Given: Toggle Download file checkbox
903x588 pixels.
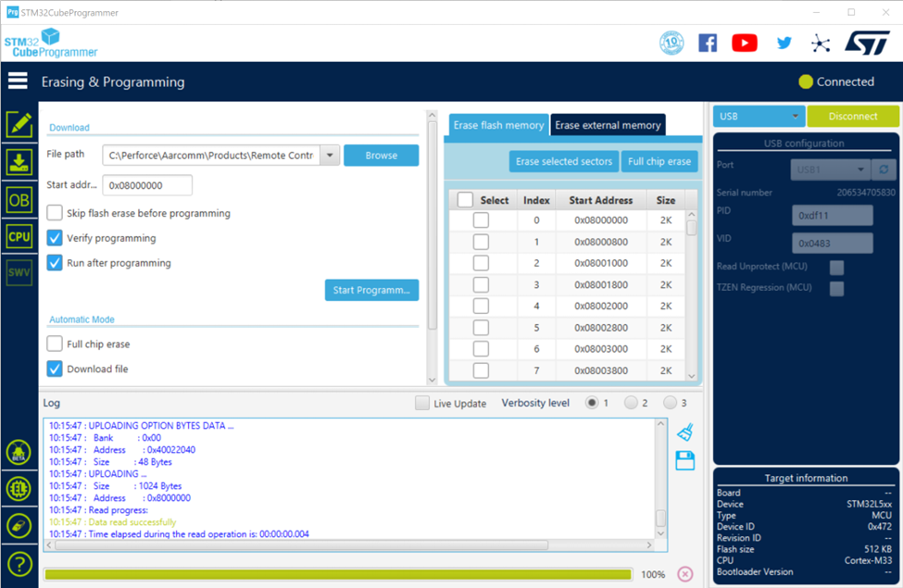Looking at the screenshot, I should click(55, 368).
